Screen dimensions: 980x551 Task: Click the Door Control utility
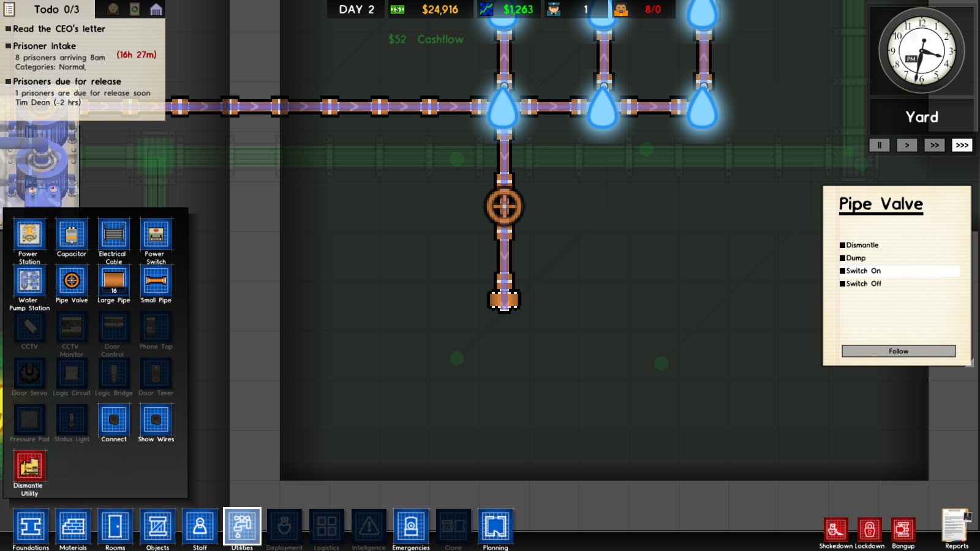(x=114, y=328)
